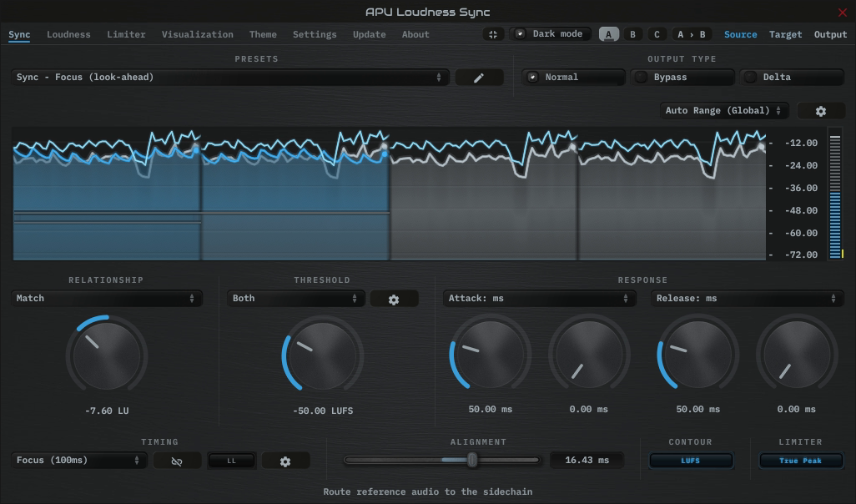Open the Release: ms dropdown
The width and height of the screenshot is (856, 504).
747,299
